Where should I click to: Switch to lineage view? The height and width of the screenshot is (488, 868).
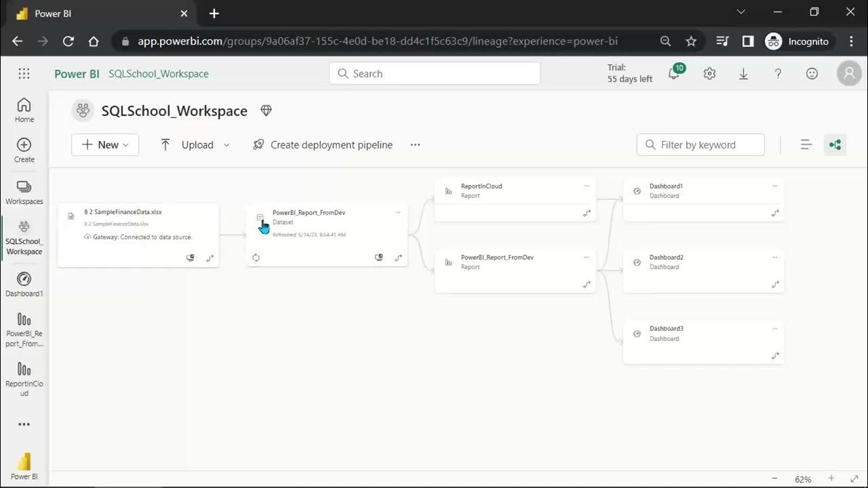coord(835,144)
